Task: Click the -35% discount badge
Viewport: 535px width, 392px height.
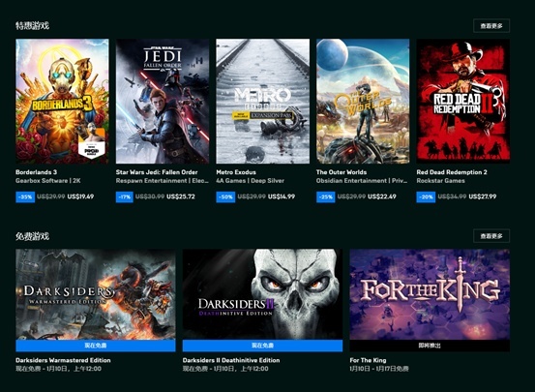Action: click(x=25, y=197)
